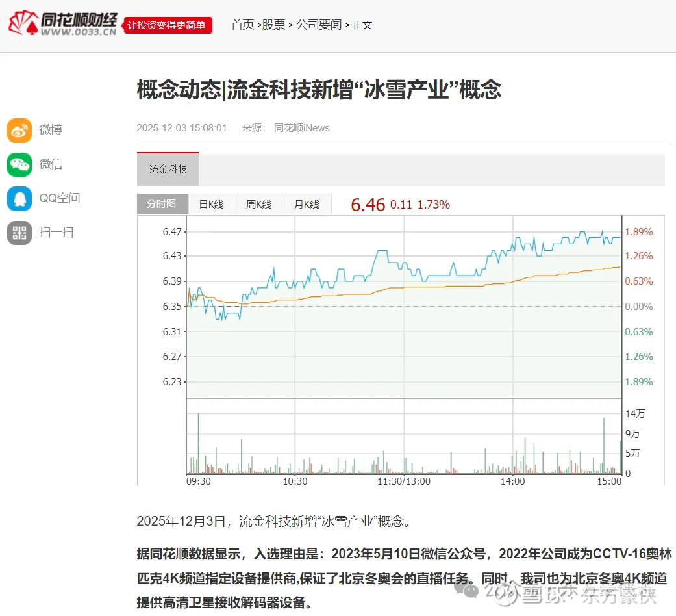
Task: Click the paragraph 2025年12月3日，流金科技新增
Action: coord(273,521)
